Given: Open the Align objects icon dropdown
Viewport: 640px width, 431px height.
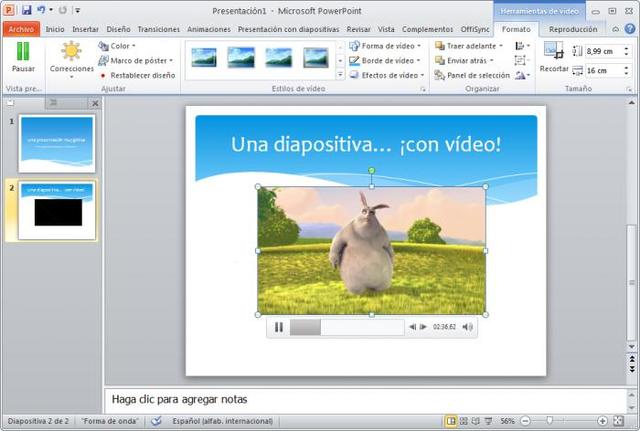Looking at the screenshot, I should (x=522, y=46).
